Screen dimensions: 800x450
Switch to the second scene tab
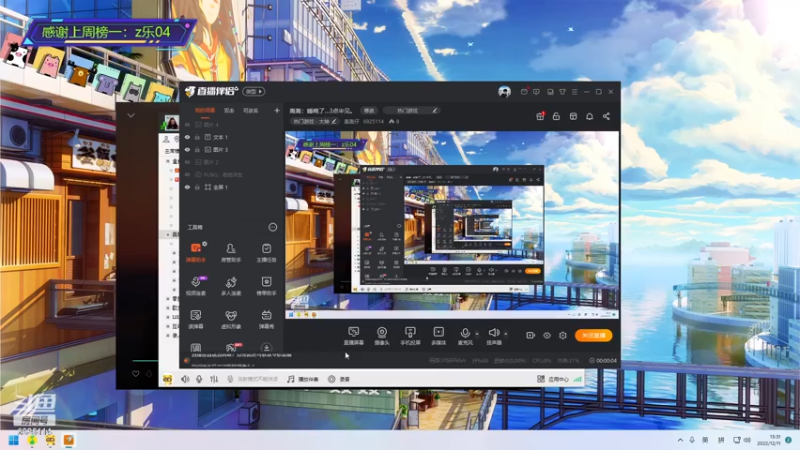click(x=229, y=110)
